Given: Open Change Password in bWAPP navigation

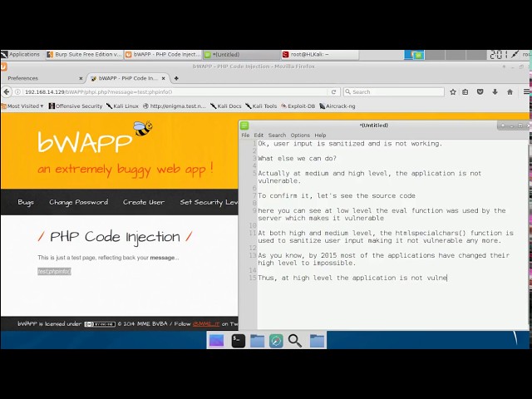Looking at the screenshot, I should tap(79, 202).
